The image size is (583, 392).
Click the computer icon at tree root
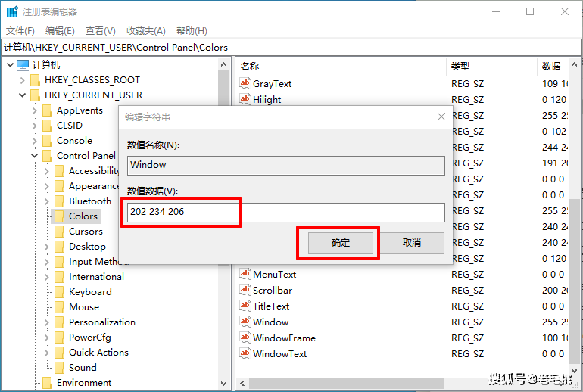tap(23, 65)
